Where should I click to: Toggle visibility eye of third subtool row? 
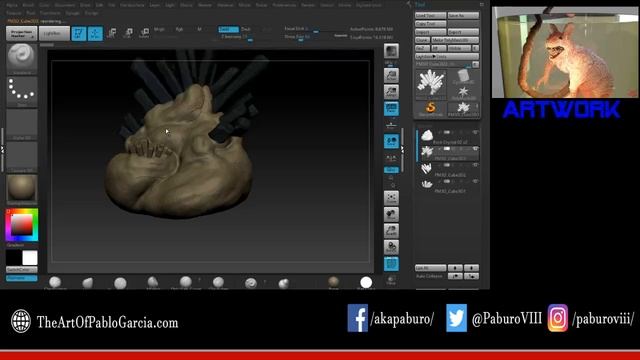point(475,165)
